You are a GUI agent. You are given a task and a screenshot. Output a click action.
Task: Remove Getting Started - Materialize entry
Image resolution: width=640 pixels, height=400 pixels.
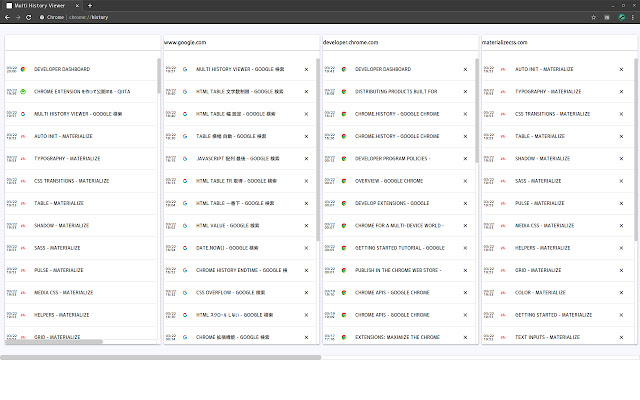tap(621, 315)
